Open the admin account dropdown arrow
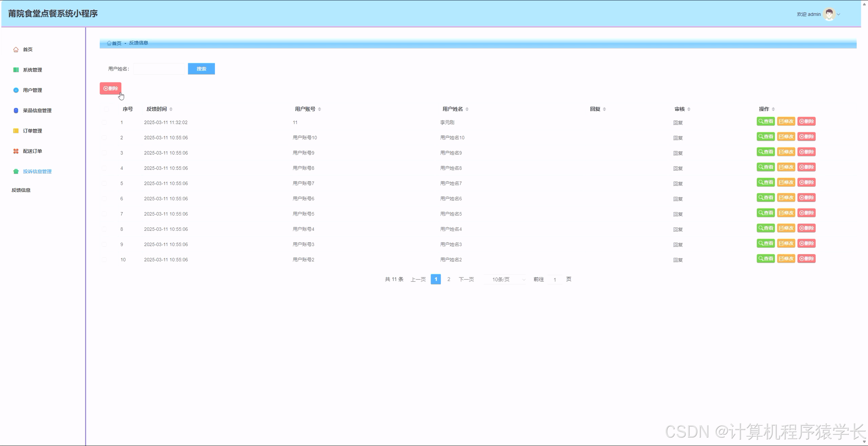The width and height of the screenshot is (868, 446). 839,14
